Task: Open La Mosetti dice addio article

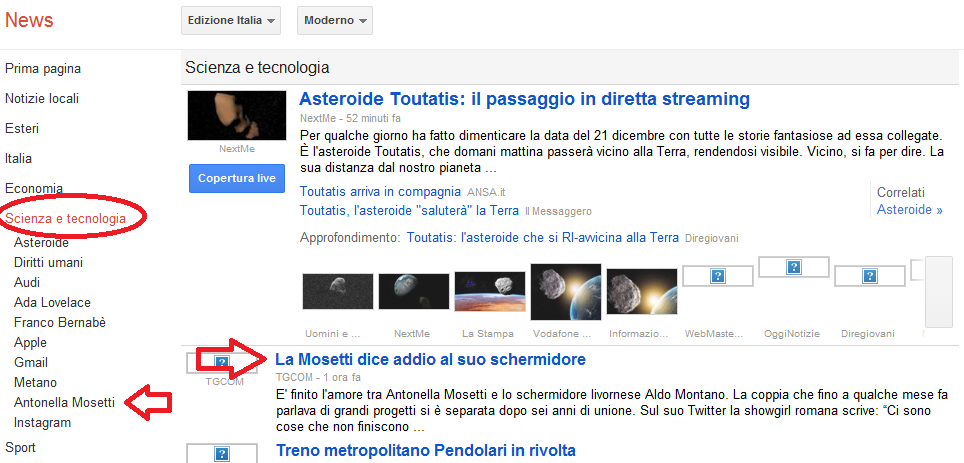Action: (x=430, y=359)
